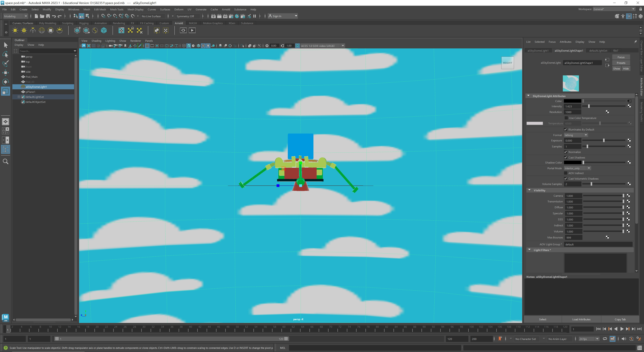Click the Arnold RenderView play shelf icon
Viewport: 644px width, 352px height.
192,30
